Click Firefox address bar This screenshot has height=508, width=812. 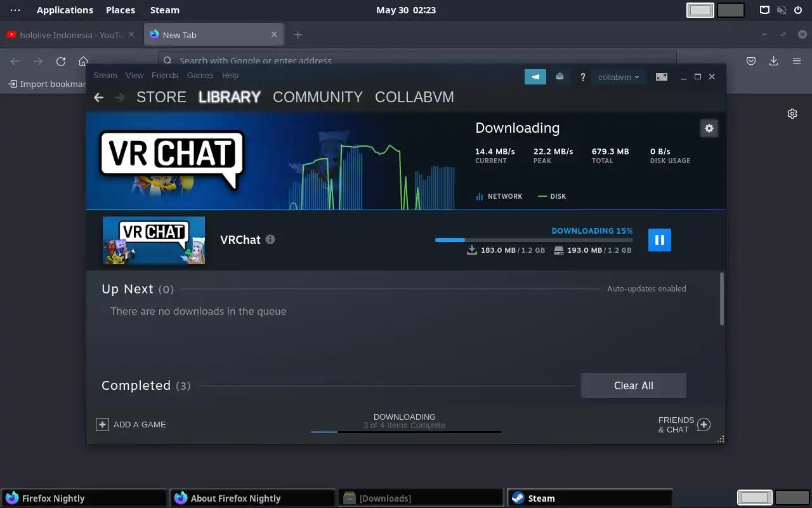point(417,61)
